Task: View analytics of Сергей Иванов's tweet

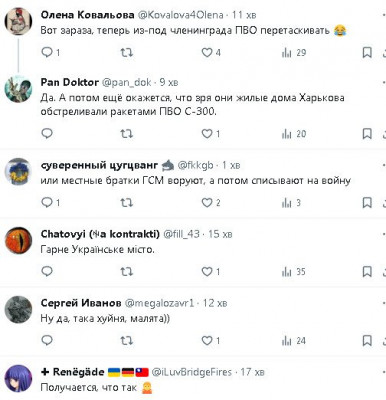Action: click(294, 340)
